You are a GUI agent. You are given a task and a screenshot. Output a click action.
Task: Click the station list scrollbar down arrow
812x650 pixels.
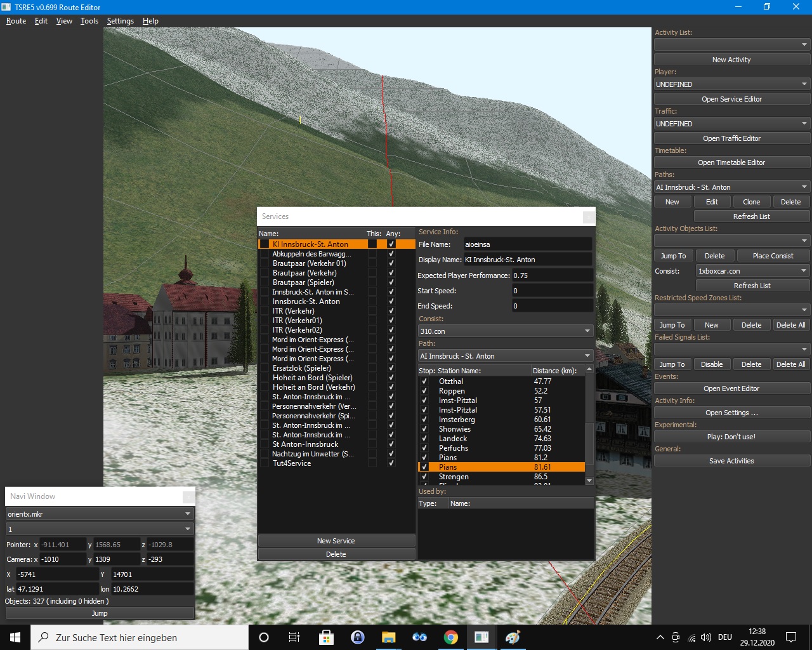pyautogui.click(x=589, y=481)
